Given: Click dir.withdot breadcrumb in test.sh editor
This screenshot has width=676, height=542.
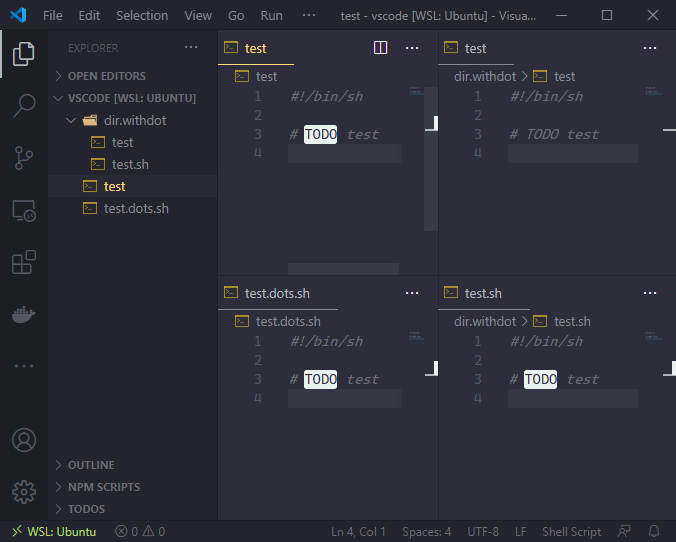Looking at the screenshot, I should [485, 321].
